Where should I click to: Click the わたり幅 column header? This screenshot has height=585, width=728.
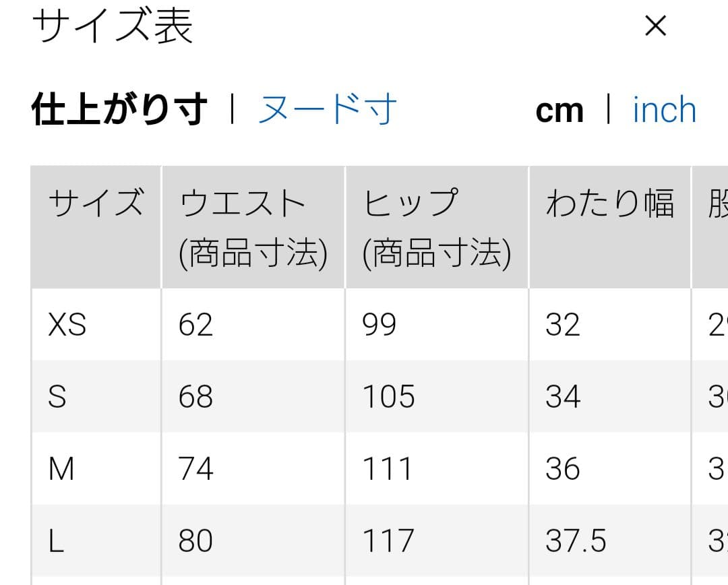coord(609,227)
